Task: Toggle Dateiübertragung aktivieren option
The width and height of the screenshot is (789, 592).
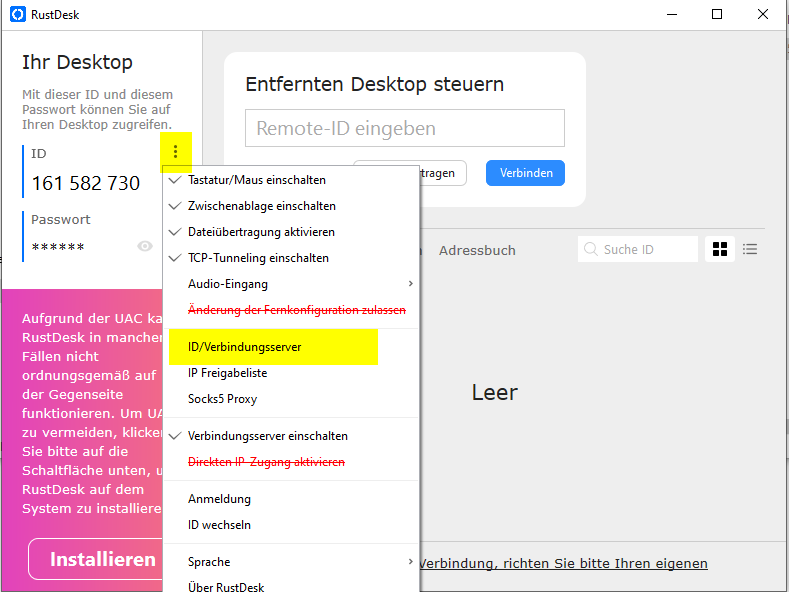Action: 261,232
